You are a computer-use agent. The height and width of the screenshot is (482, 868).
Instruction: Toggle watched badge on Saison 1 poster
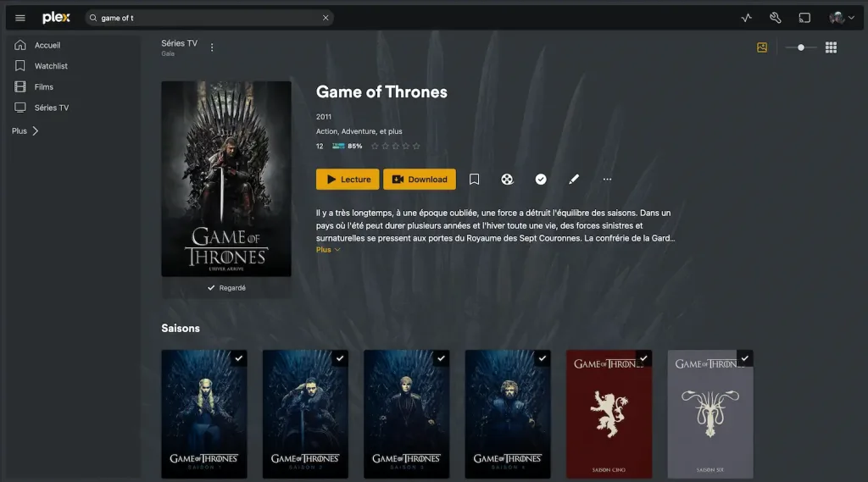click(x=239, y=358)
